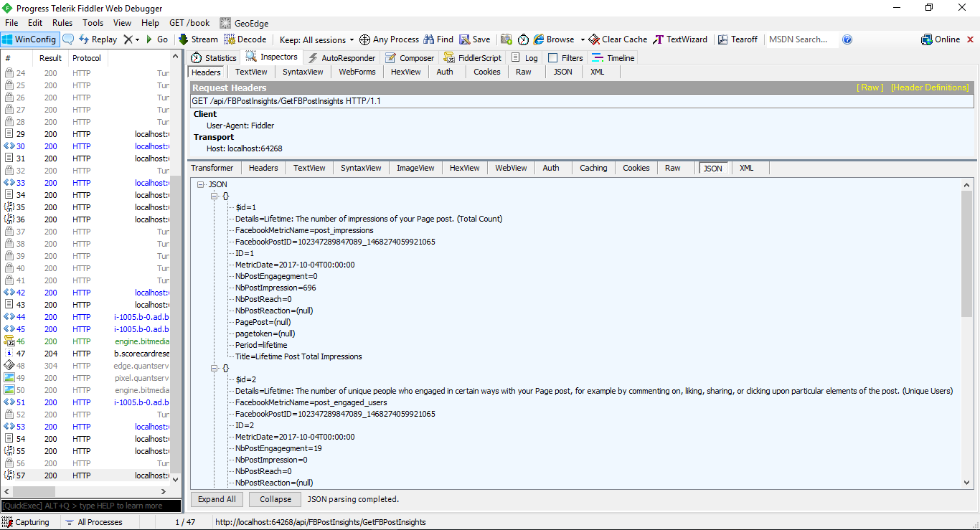
Task: Collapse the JSON object with $id=1
Action: pyautogui.click(x=214, y=196)
